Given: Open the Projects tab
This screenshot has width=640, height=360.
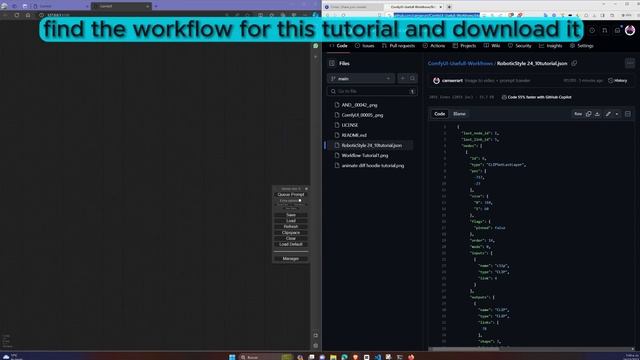Looking at the screenshot, I should 464,46.
